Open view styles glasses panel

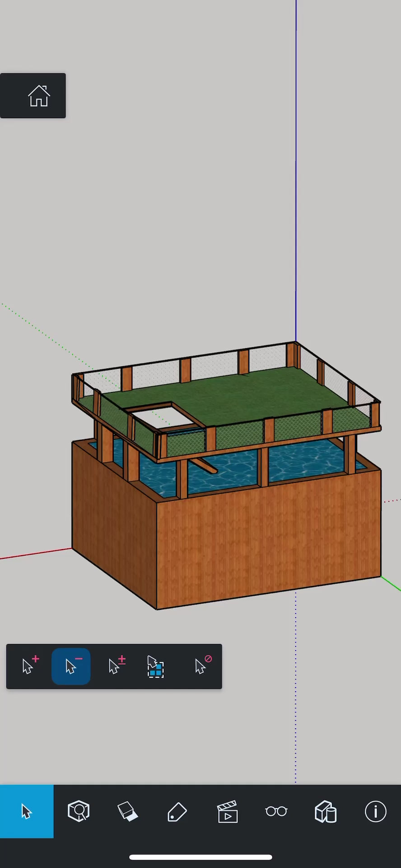[x=276, y=811]
